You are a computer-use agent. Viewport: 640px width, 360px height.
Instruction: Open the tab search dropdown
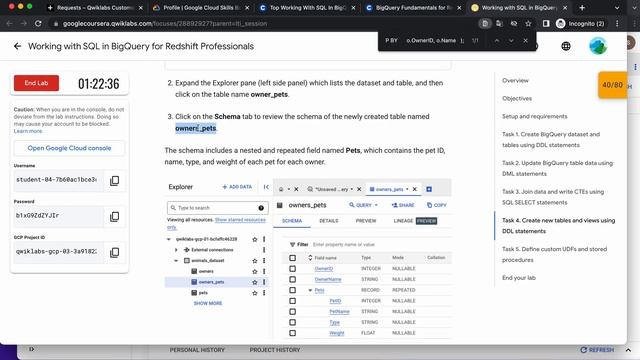click(x=617, y=8)
